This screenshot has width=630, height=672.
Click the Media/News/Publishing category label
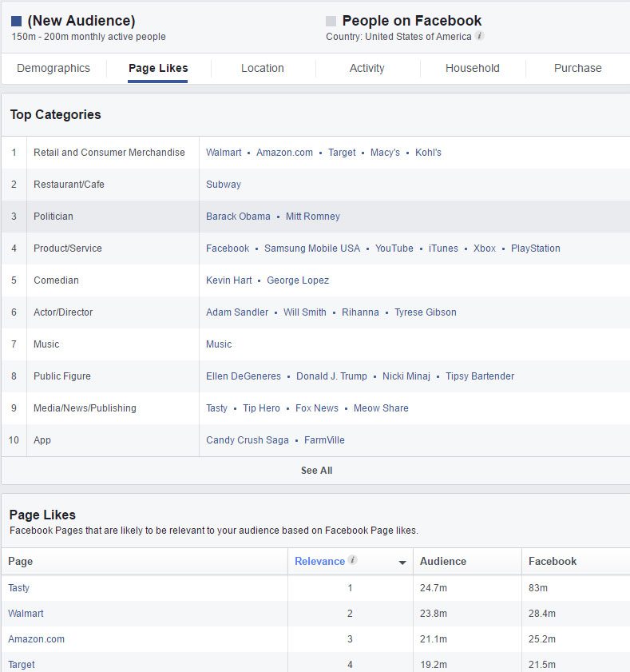click(x=85, y=408)
